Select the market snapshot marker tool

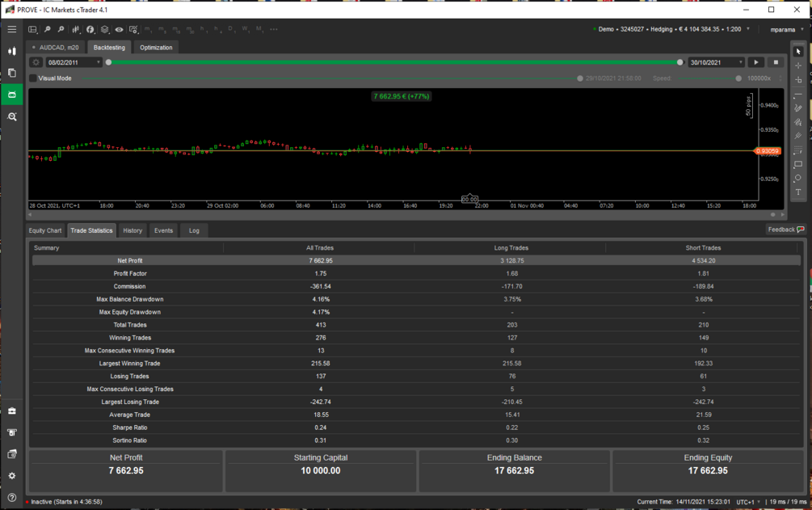point(798,80)
